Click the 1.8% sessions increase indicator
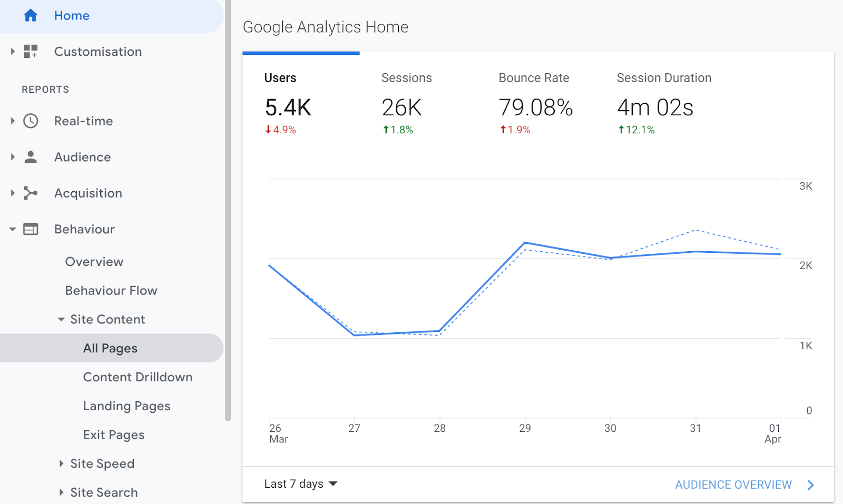 398,130
